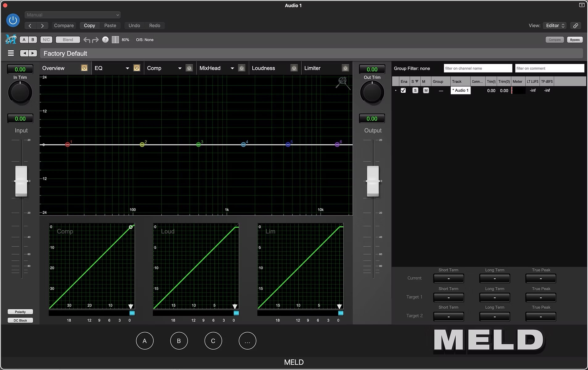This screenshot has width=588, height=370.
Task: Click the redo arrow icon in plugin toolbar
Action: pyautogui.click(x=95, y=40)
